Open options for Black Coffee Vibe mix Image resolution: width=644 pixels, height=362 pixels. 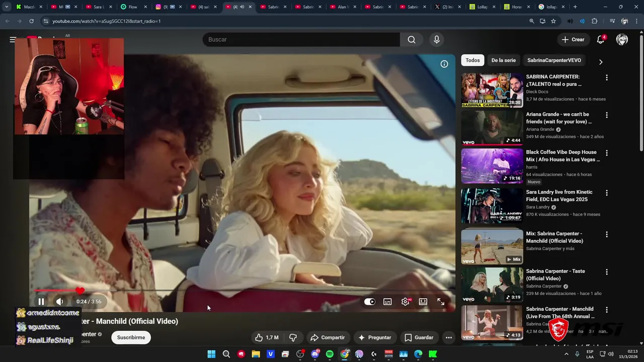[x=607, y=153]
